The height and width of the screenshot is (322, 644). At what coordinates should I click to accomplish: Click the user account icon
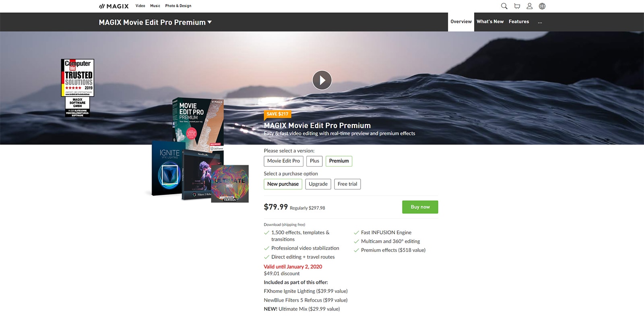529,6
